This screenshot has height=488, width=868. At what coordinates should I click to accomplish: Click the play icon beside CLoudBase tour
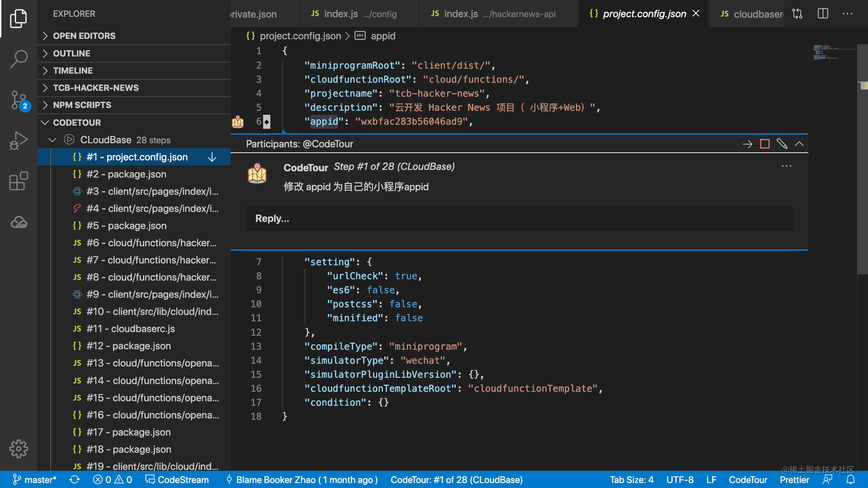coord(69,140)
